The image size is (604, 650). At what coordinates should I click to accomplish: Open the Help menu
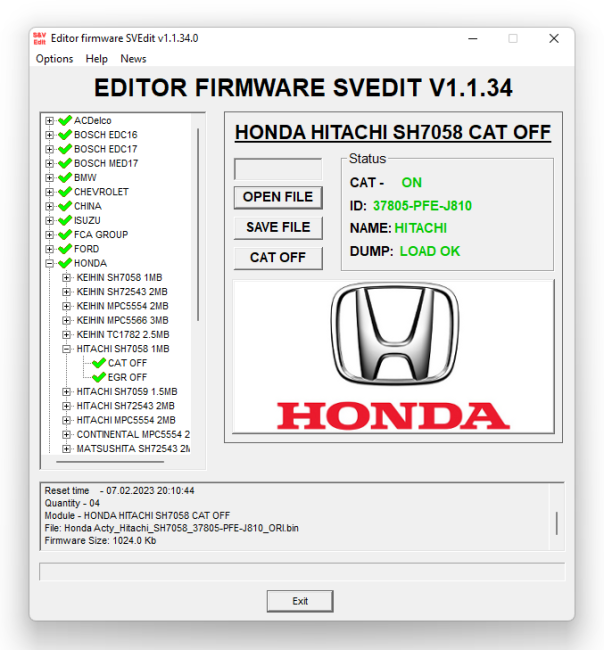coord(97,58)
